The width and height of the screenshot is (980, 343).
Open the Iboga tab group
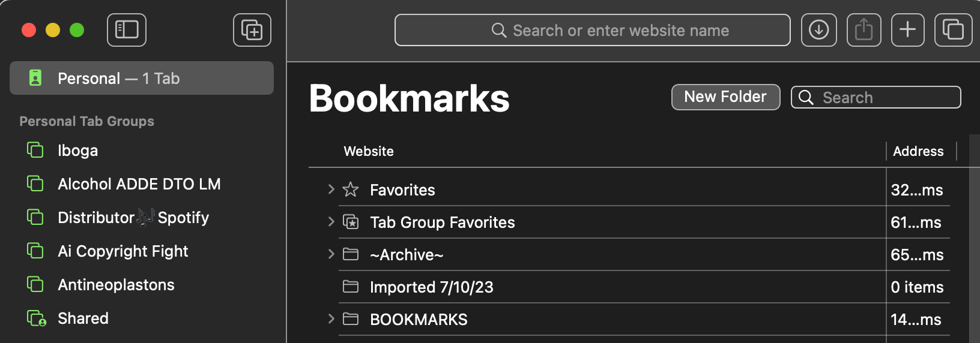[77, 151]
